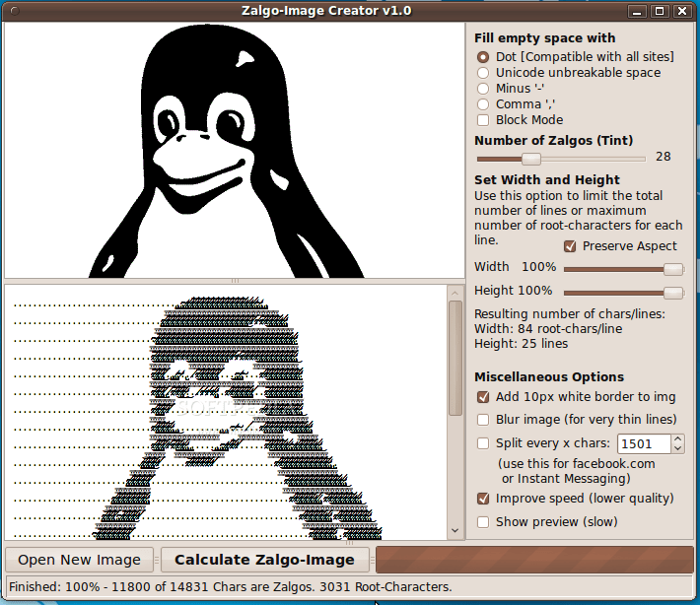The height and width of the screenshot is (605, 700).
Task: Click the Zalgo count value '28'
Action: click(x=663, y=157)
